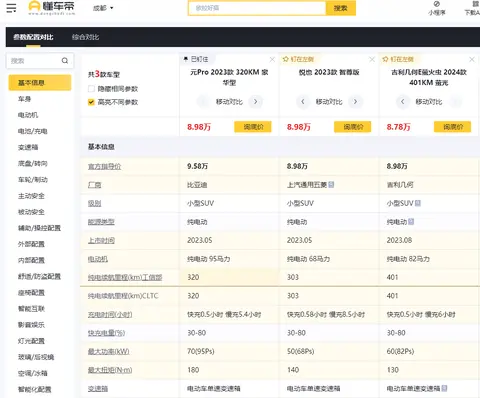Focus the top search input field
The width and height of the screenshot is (480, 398).
coord(257,8)
